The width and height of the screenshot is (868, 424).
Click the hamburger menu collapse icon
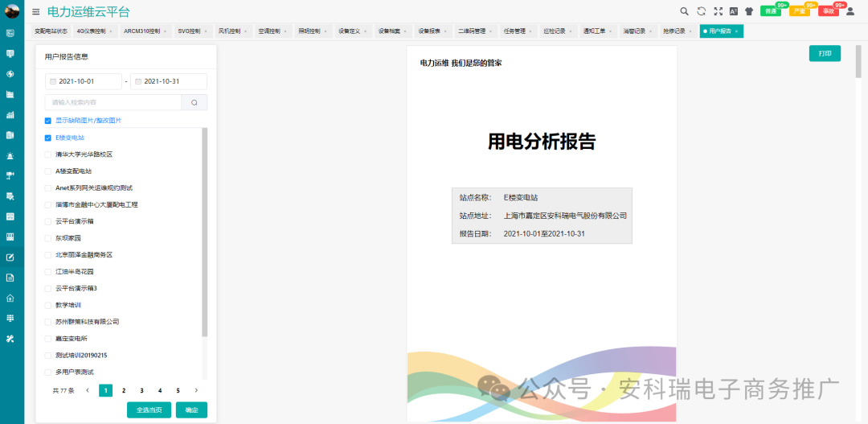(x=36, y=11)
